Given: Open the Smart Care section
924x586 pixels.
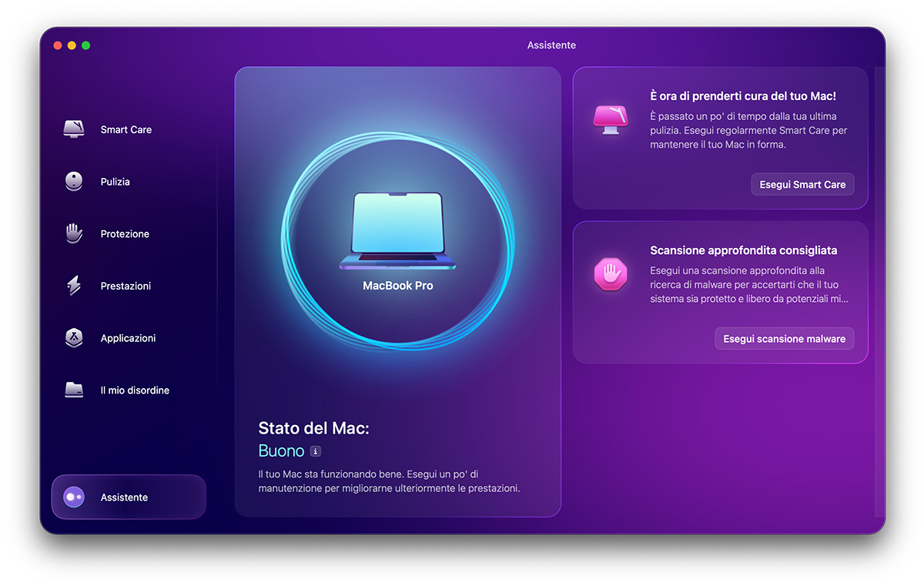Looking at the screenshot, I should coord(129,129).
